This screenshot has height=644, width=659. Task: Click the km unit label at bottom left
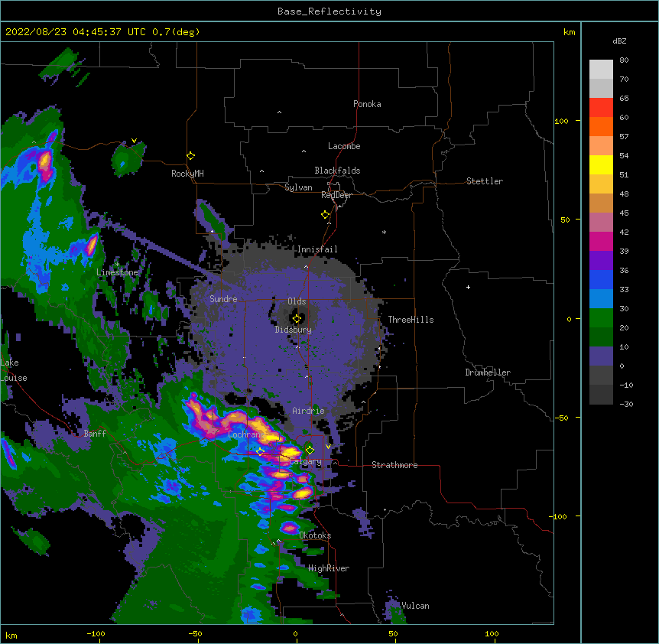(11, 636)
